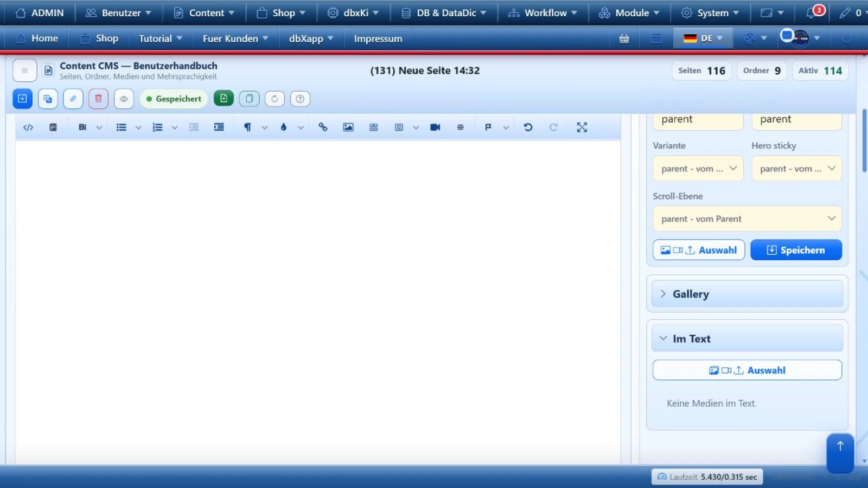868x488 pixels.
Task: Open the DE language selector
Action: 703,38
